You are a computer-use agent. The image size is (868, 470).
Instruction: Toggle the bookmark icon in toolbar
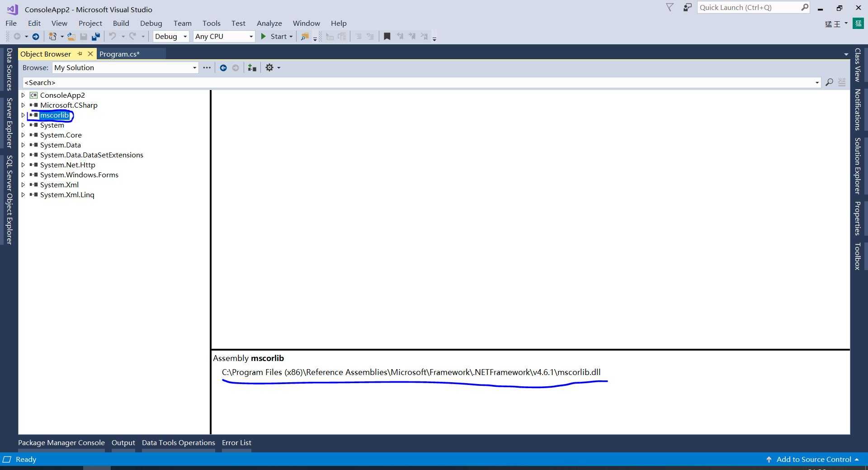387,37
